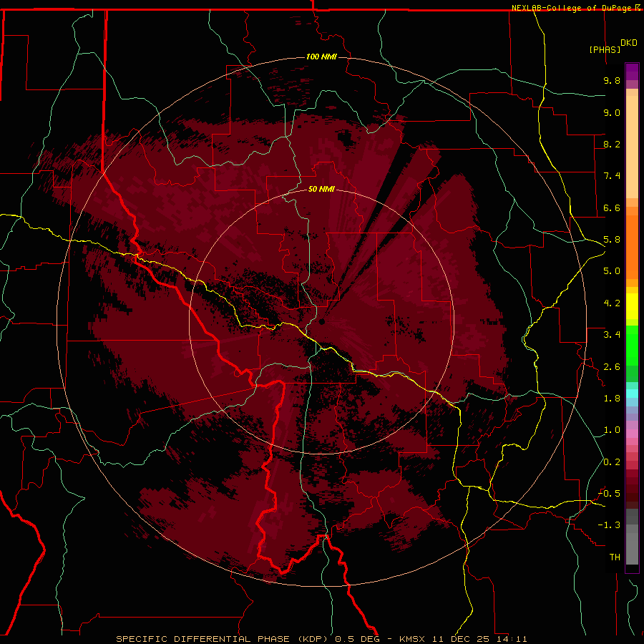The image size is (644, 644).
Task: Click the 6.6 scale value
Action: pos(612,208)
